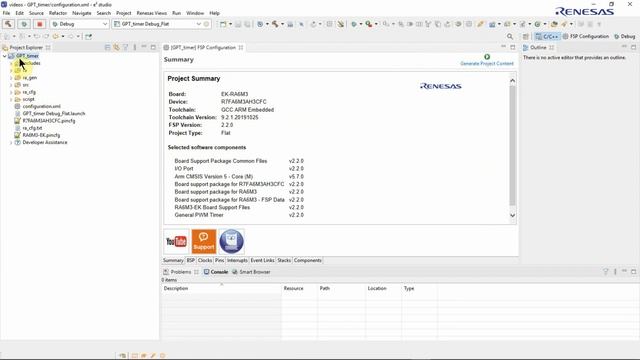This screenshot has width=640, height=360.
Task: Open the Smart Browser view tab
Action: pyautogui.click(x=251, y=272)
